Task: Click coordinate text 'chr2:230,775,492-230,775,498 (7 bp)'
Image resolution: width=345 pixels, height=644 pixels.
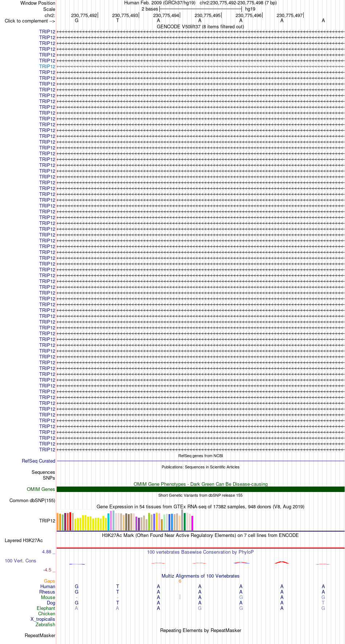Action: coord(238,3)
